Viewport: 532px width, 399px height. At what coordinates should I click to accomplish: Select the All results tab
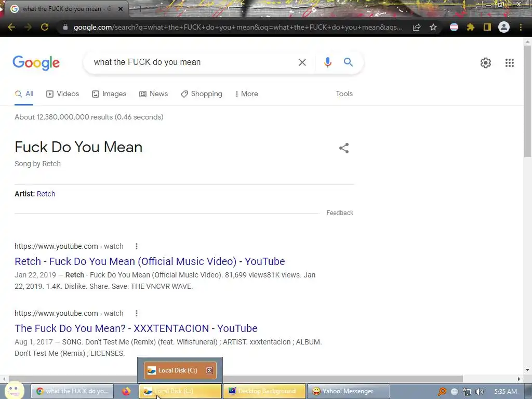coord(24,94)
